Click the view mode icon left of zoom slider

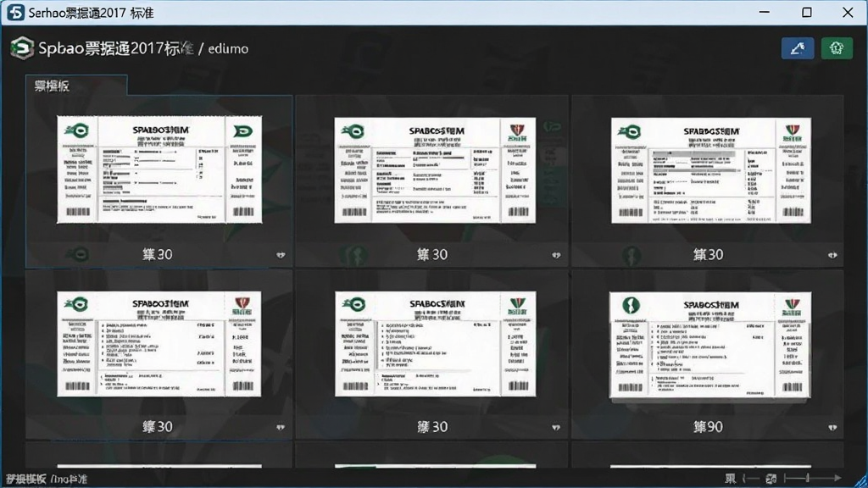click(771, 479)
